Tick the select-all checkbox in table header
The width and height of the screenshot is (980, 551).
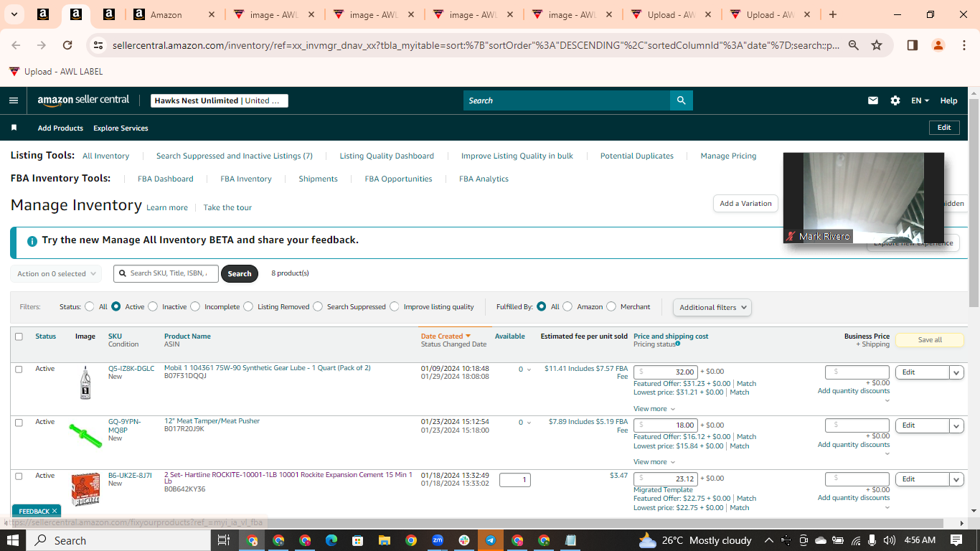coord(19,336)
